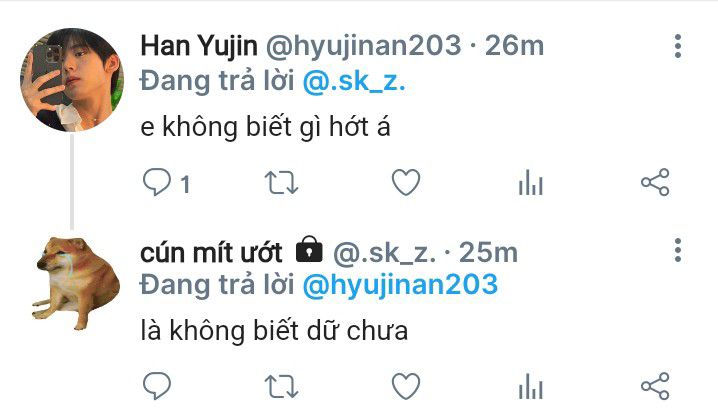Share Han Yujin's tweet
This screenshot has height=418, width=718.
[x=655, y=182]
